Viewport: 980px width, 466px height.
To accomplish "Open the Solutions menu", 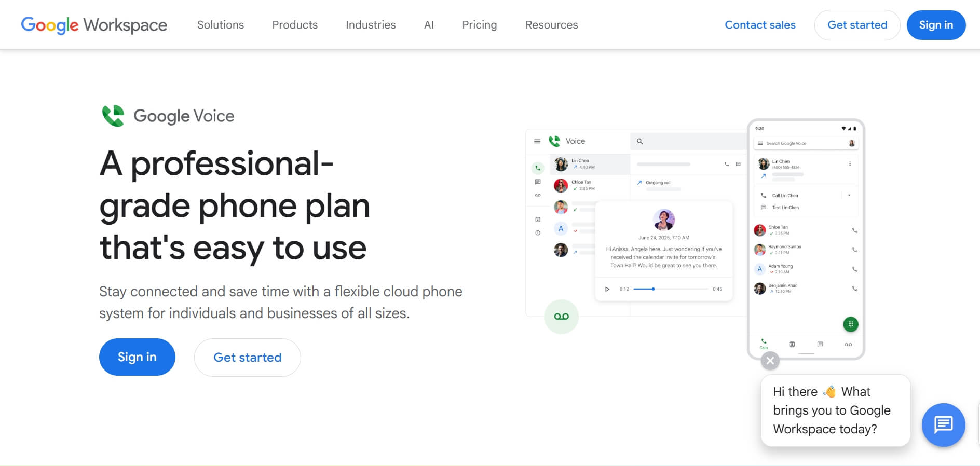I will coord(221,25).
